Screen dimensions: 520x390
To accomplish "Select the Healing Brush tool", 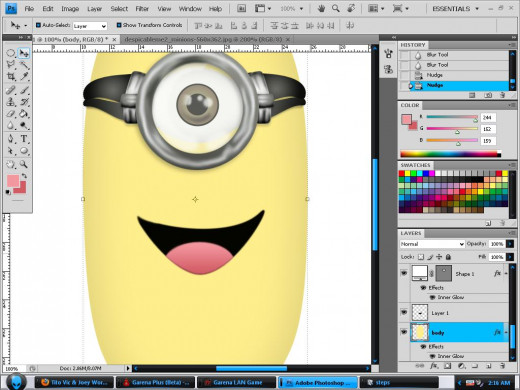I will [11, 90].
